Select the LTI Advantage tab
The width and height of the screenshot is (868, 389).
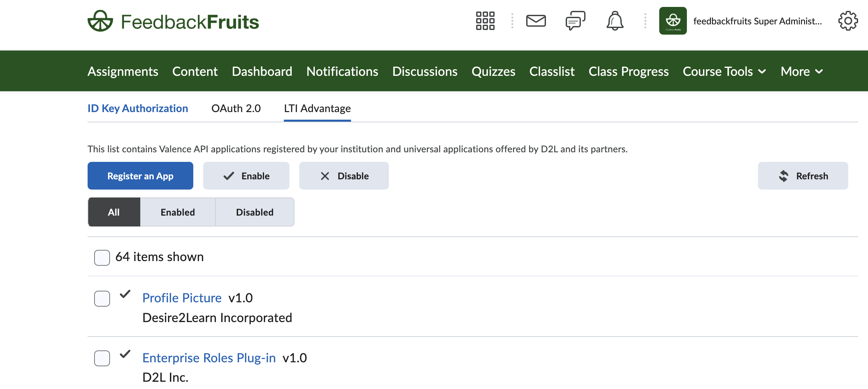pos(317,108)
